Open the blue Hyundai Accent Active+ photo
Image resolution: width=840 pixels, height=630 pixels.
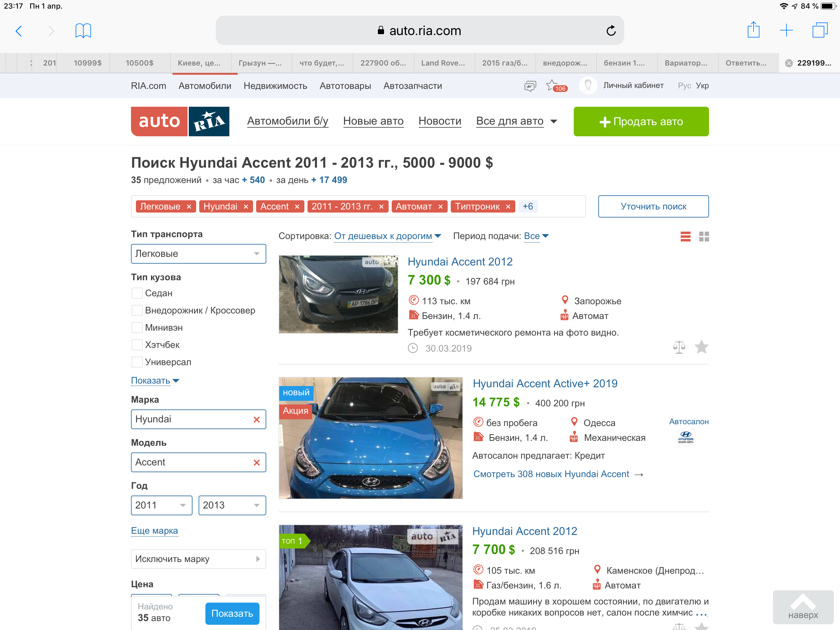click(370, 438)
